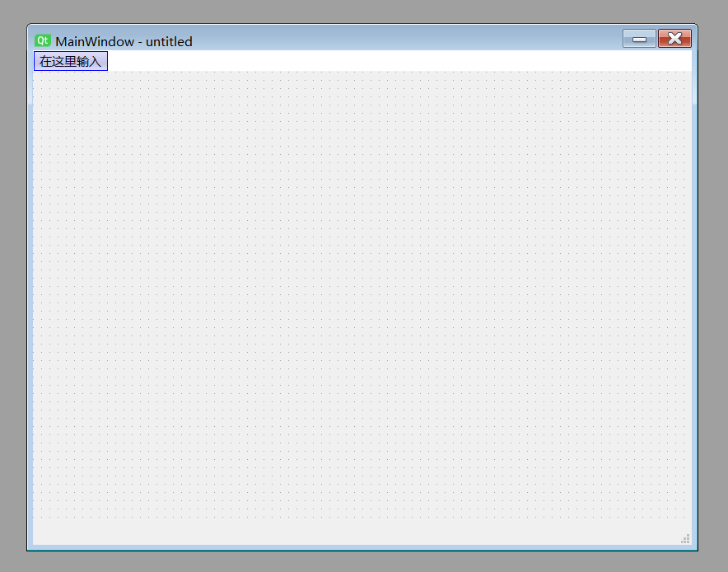Click the status bar's left end

(x=40, y=533)
